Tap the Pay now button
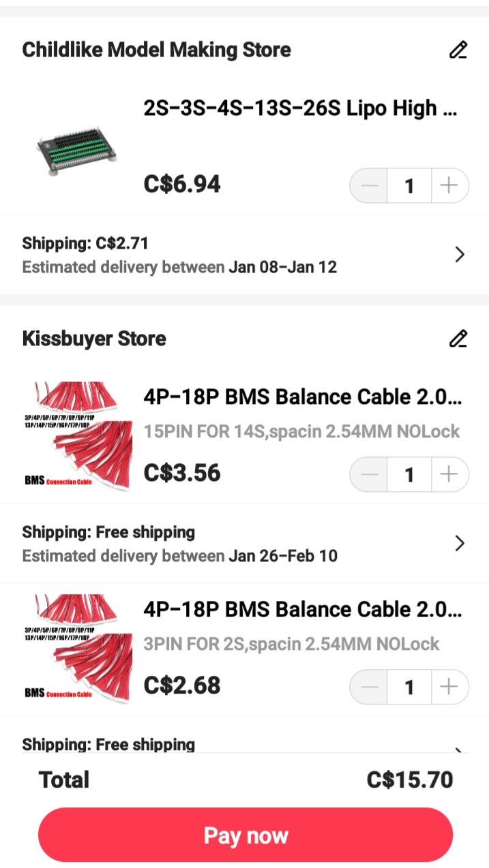 [245, 835]
